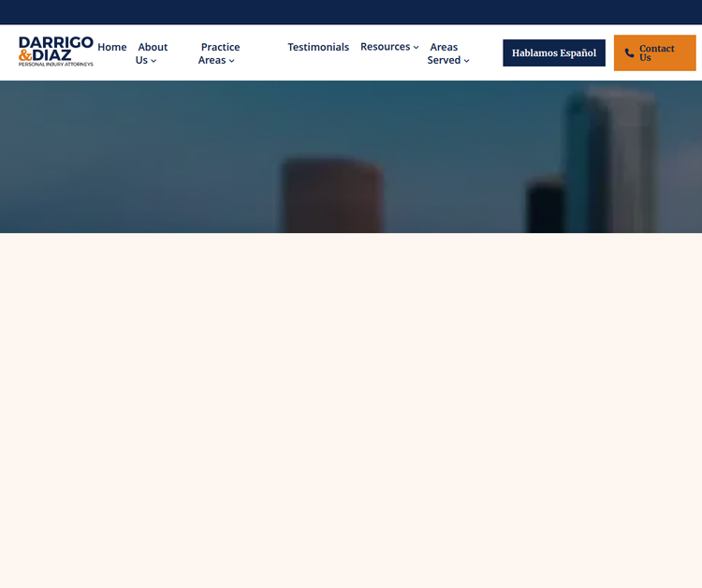Open the Home page link

pyautogui.click(x=112, y=47)
